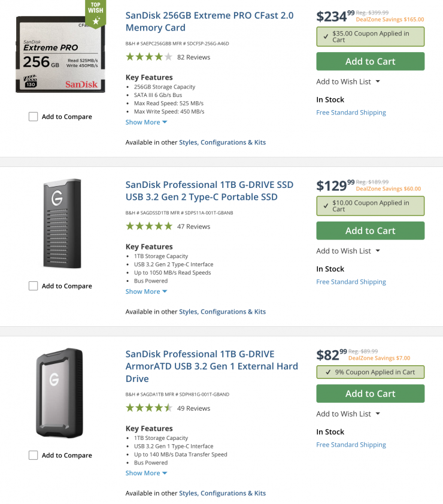The height and width of the screenshot is (504, 443).
Task: Open 82 Reviews for the CFast card
Action: pos(193,57)
